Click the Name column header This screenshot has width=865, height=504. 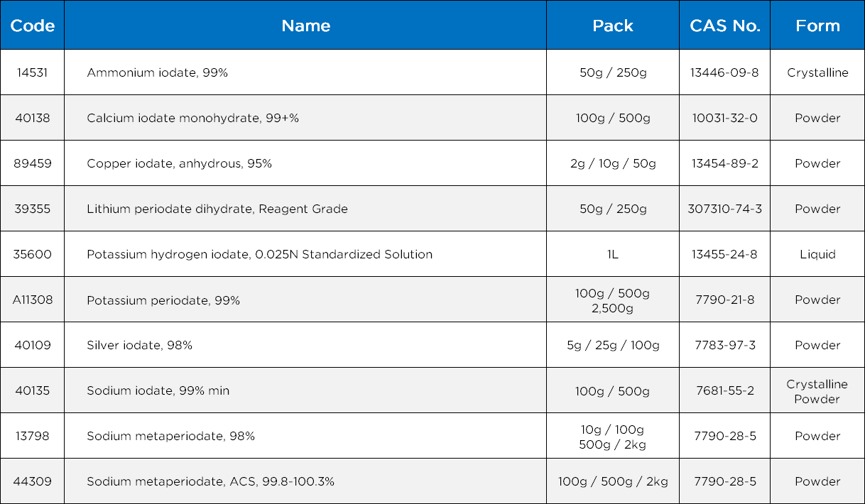[x=305, y=26]
